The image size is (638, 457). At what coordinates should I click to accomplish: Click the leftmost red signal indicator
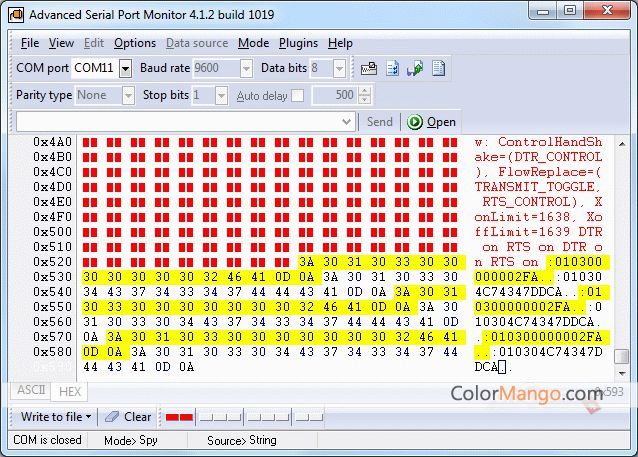coord(172,418)
